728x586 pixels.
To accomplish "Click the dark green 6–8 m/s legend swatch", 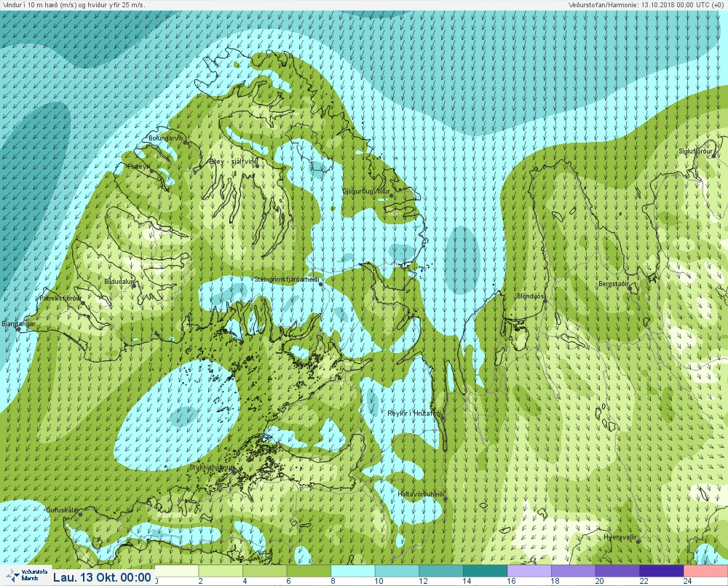I will (309, 571).
